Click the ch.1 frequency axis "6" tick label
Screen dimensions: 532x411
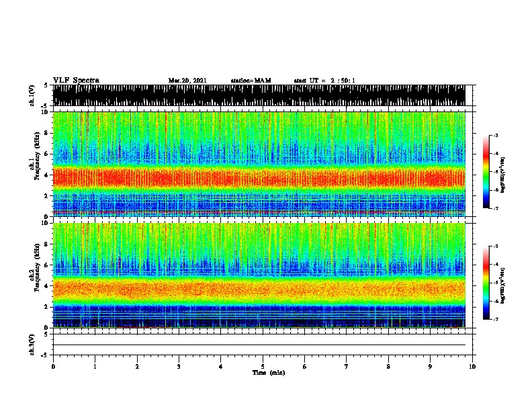[x=46, y=154]
